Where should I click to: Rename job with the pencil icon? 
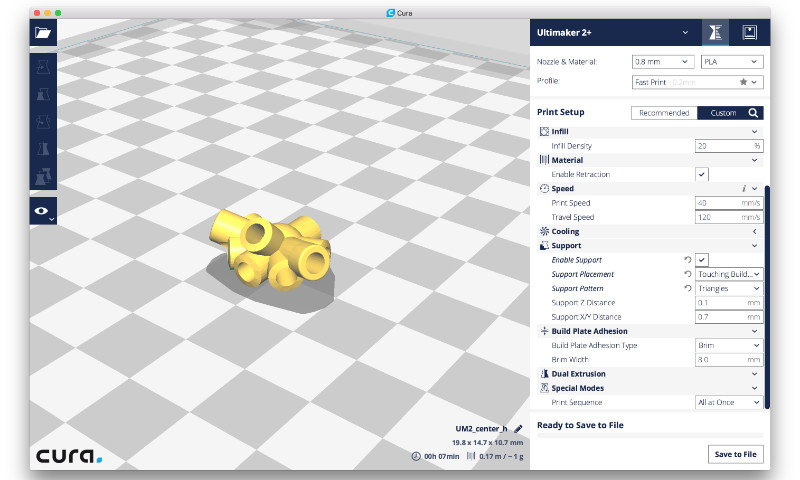(518, 429)
